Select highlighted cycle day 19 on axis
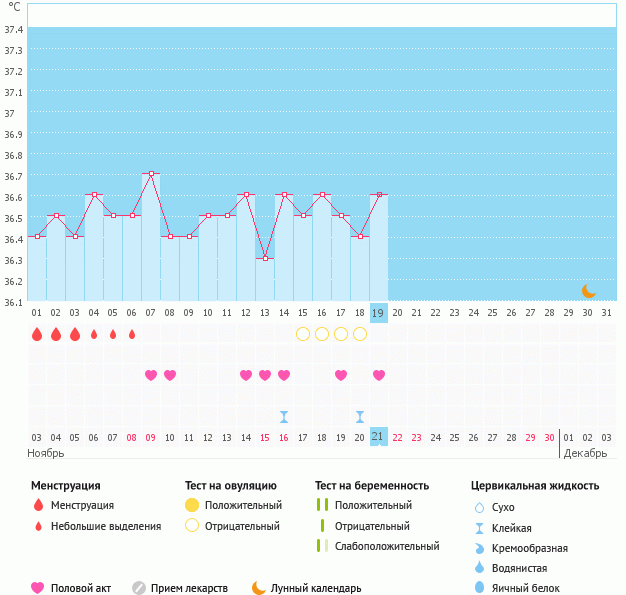The image size is (626, 595). (x=378, y=313)
